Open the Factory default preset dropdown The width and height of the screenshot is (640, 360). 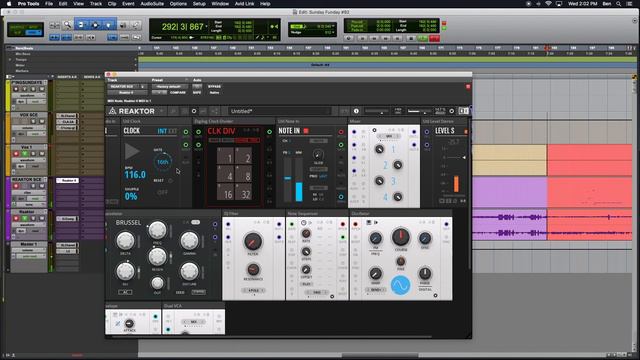(169, 87)
